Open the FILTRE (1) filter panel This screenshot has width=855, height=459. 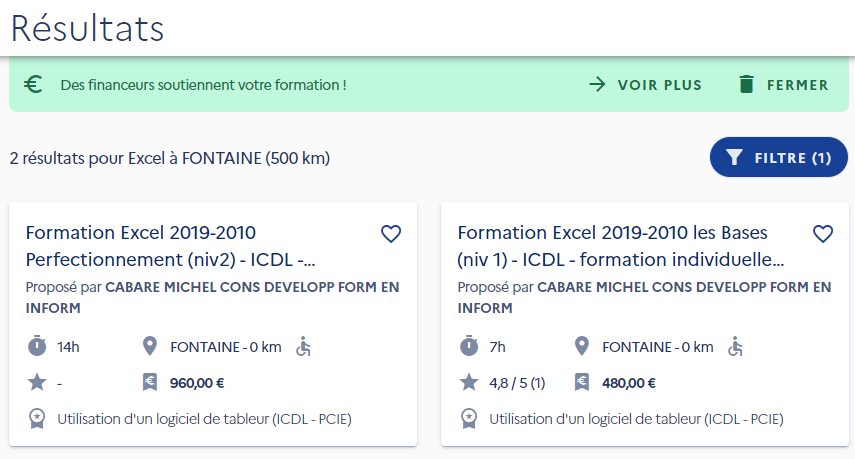point(779,157)
